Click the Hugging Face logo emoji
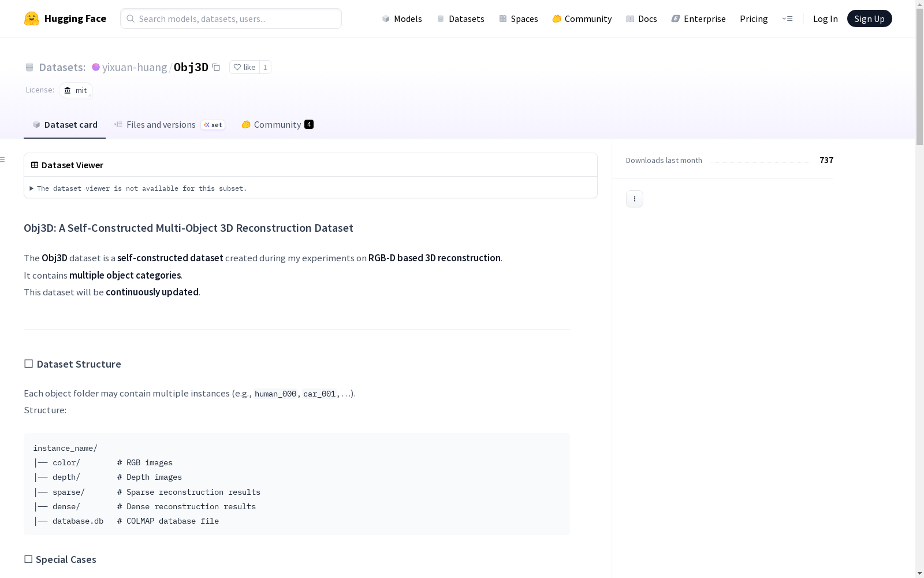Viewport: 924px width, 578px height. coord(32,18)
